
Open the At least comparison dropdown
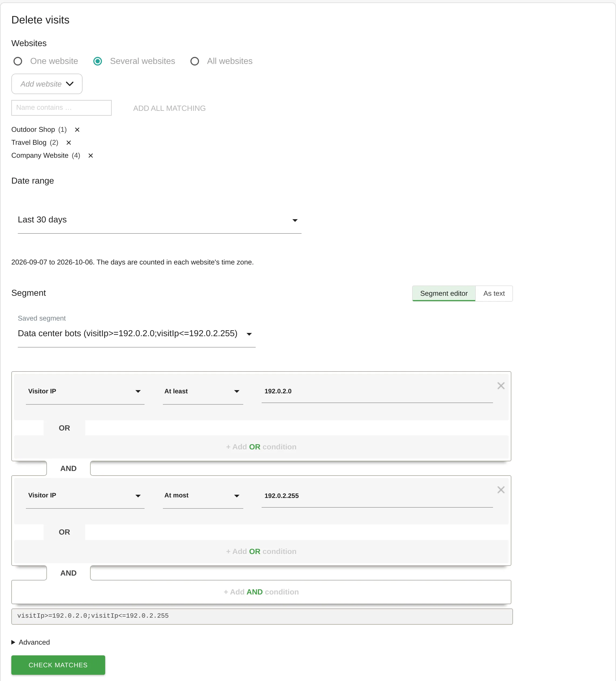click(x=203, y=391)
